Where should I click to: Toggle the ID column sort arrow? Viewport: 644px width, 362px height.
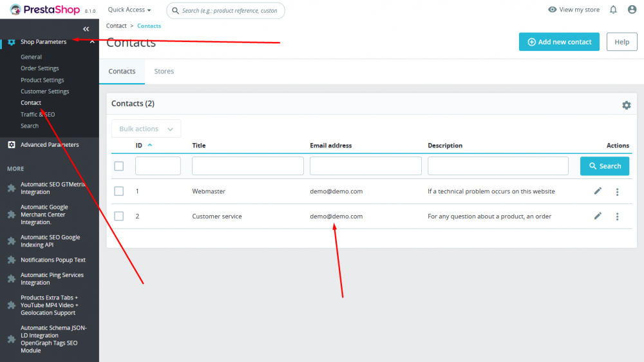pyautogui.click(x=150, y=145)
